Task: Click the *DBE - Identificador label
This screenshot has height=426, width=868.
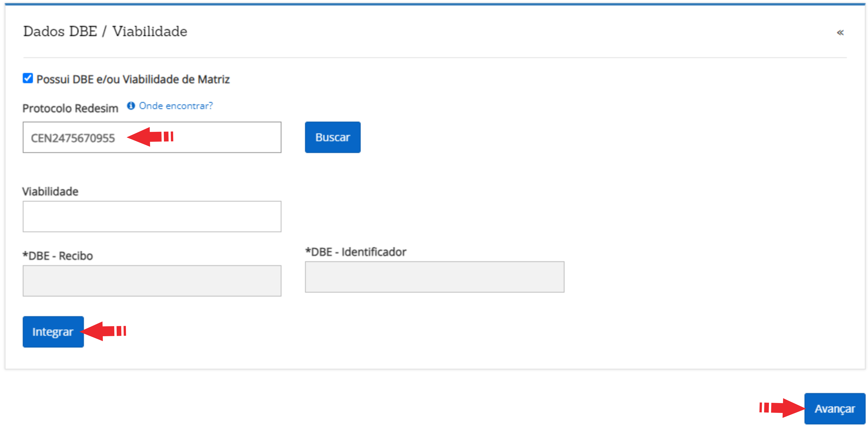Action: [356, 252]
